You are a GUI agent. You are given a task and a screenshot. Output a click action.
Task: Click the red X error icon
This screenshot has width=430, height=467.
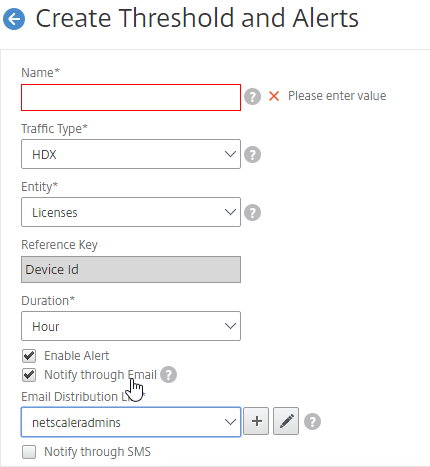click(x=274, y=96)
